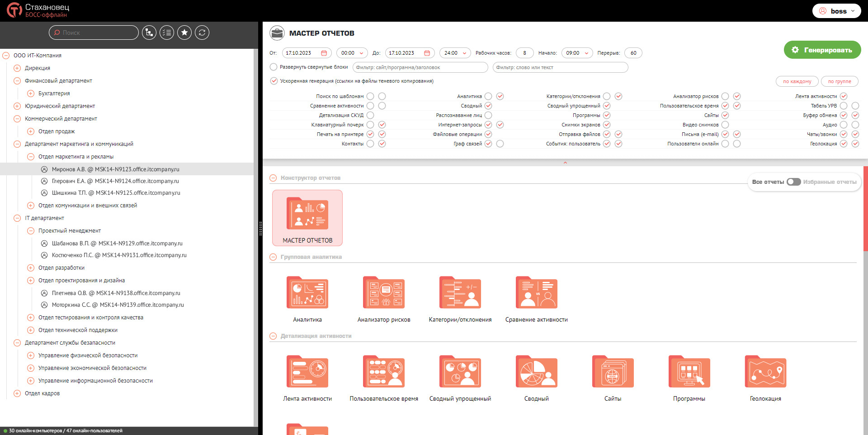Open the Программы report icon

click(689, 372)
